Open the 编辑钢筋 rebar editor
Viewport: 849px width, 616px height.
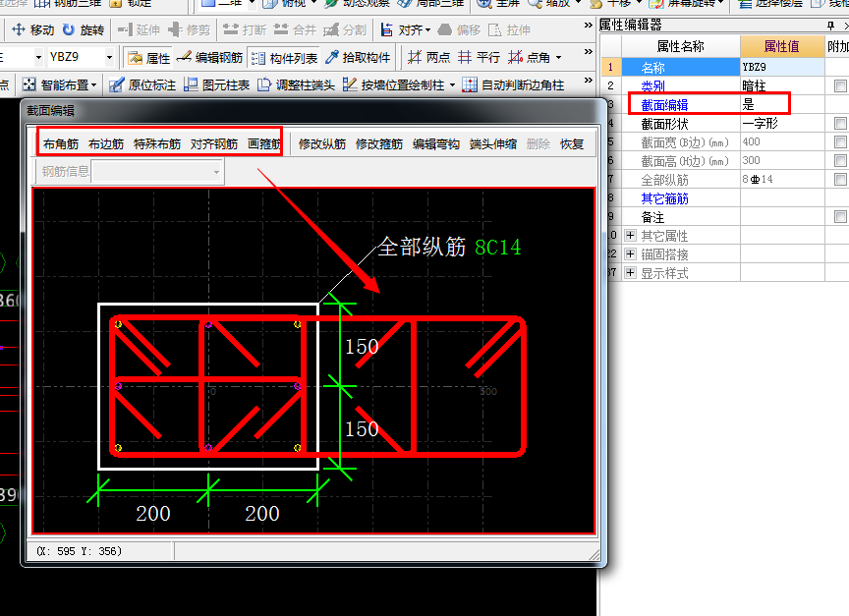click(210, 57)
